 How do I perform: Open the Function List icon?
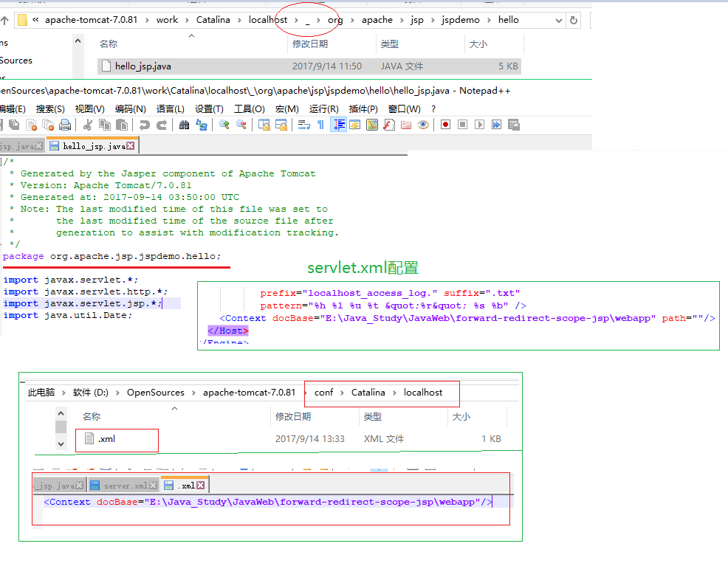pyautogui.click(x=389, y=125)
